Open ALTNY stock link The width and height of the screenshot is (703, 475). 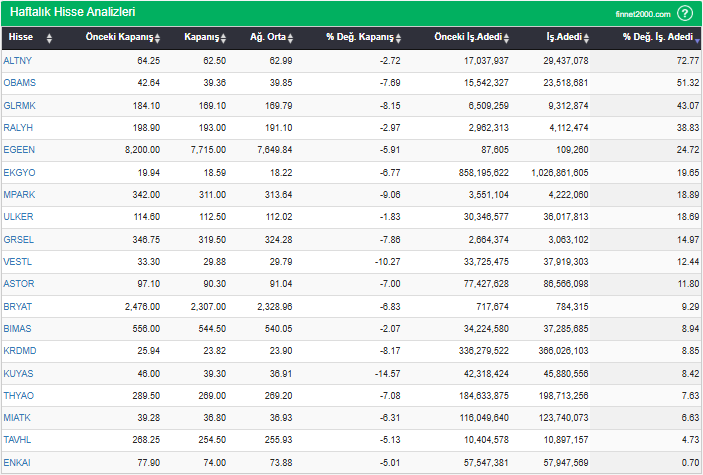(18, 61)
